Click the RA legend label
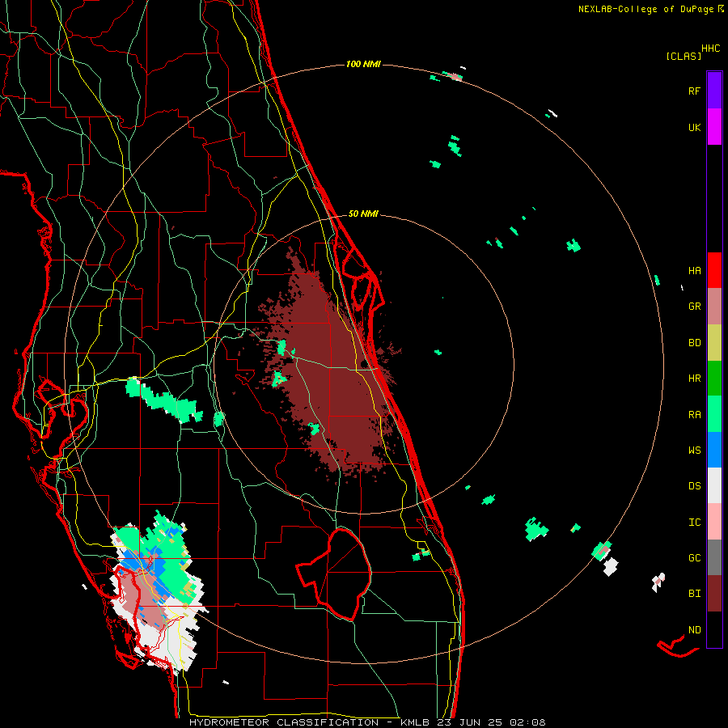 [695, 414]
